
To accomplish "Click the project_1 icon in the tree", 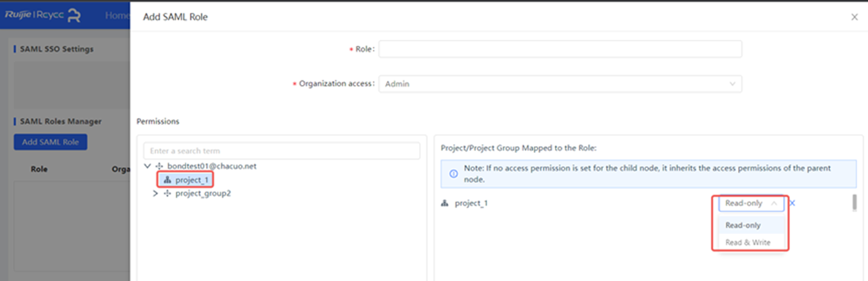I will pos(168,180).
